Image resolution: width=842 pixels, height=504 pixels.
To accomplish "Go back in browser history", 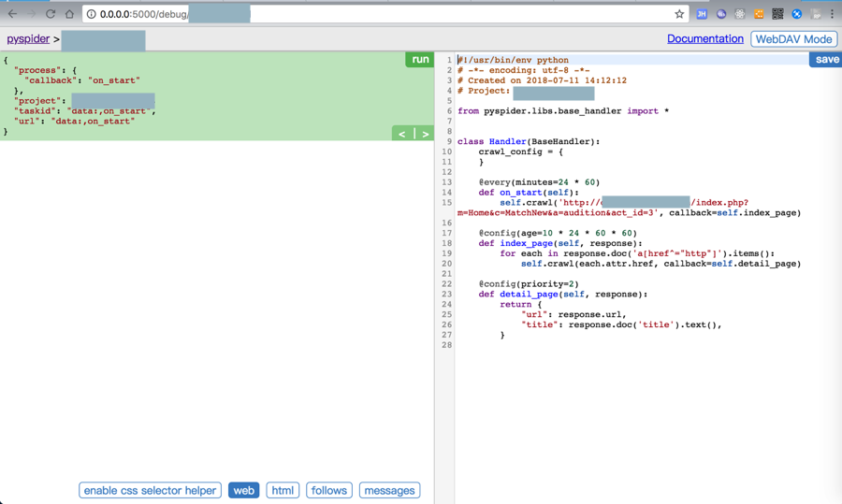I will coord(12,14).
